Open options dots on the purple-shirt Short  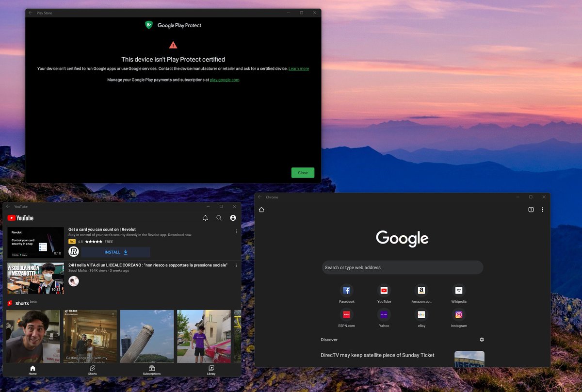pyautogui.click(x=226, y=315)
